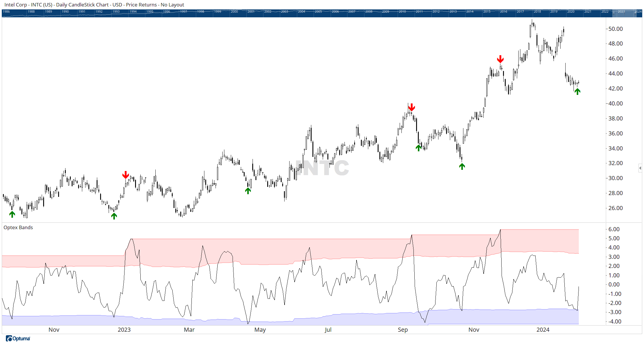Grab the right handle of the navigator range

(636, 13)
